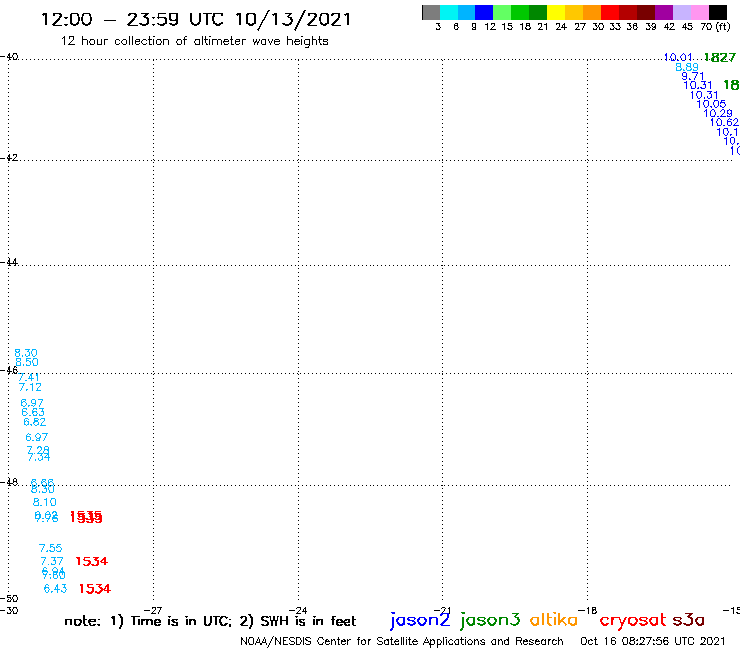
Task: Click the red "cryosat" legend label
Action: [633, 621]
